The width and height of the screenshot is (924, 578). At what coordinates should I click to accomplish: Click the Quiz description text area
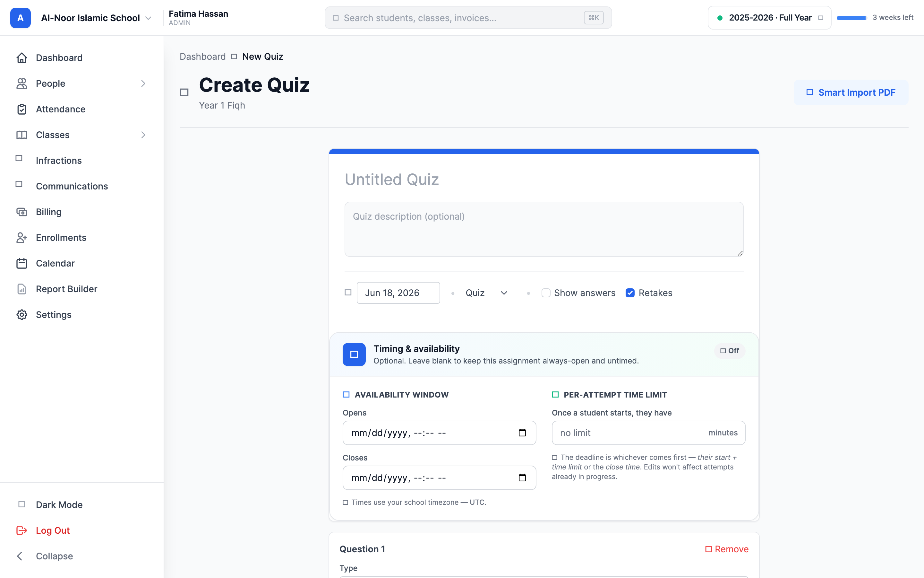point(544,229)
